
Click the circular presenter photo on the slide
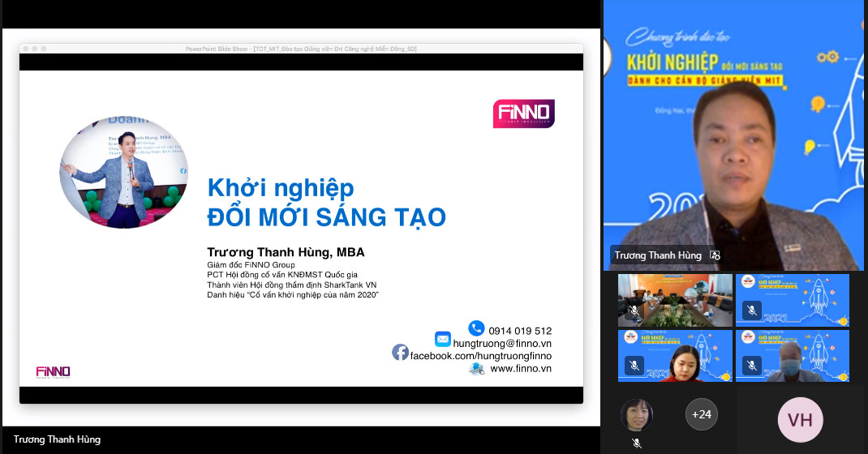pos(123,171)
